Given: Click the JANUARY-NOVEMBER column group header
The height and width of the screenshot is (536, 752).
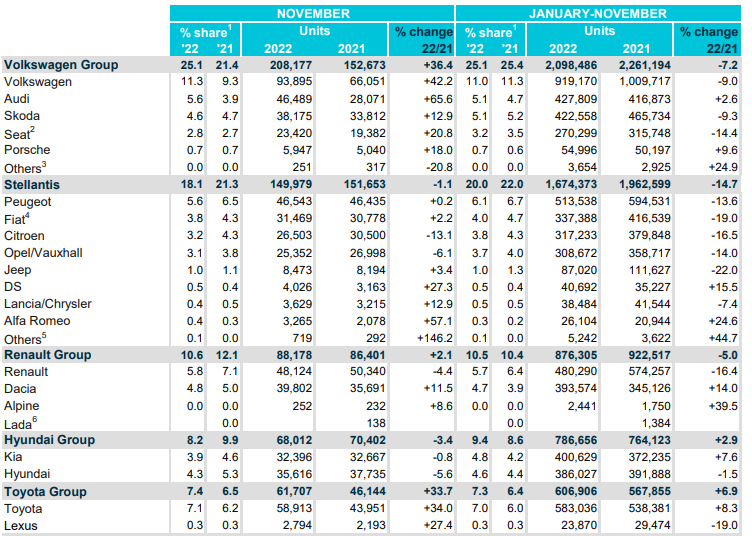Looking at the screenshot, I should pyautogui.click(x=598, y=13).
